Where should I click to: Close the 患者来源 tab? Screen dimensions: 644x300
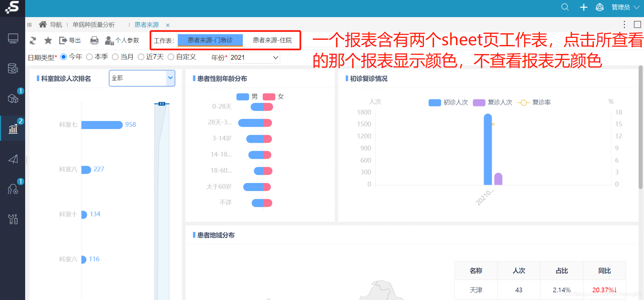[168, 25]
